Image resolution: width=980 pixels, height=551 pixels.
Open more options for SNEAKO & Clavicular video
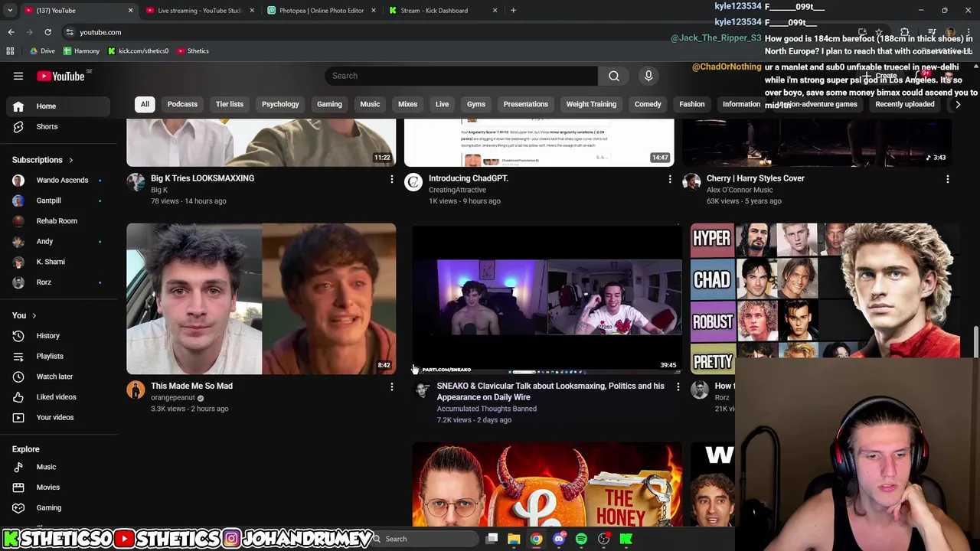click(678, 387)
